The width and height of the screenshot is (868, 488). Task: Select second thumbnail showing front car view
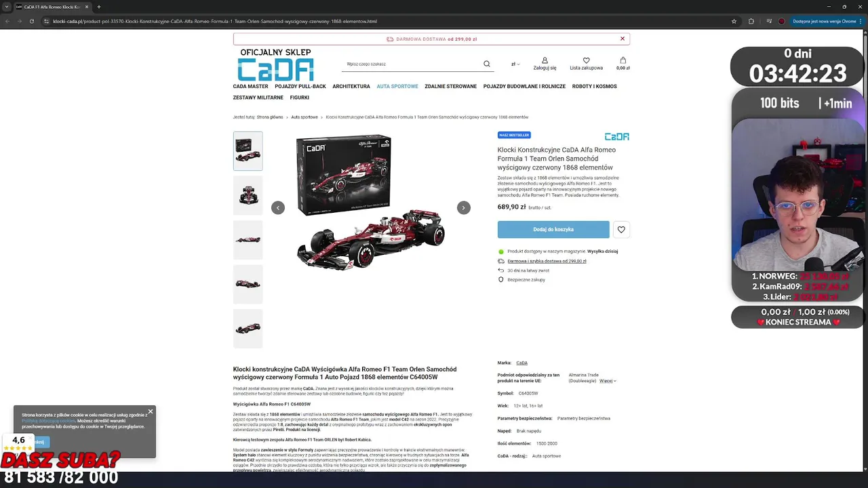pos(248,195)
